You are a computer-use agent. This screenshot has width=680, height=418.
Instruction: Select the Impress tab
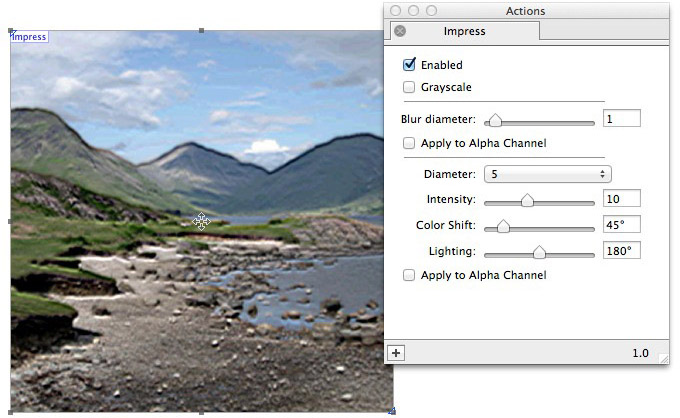click(464, 31)
